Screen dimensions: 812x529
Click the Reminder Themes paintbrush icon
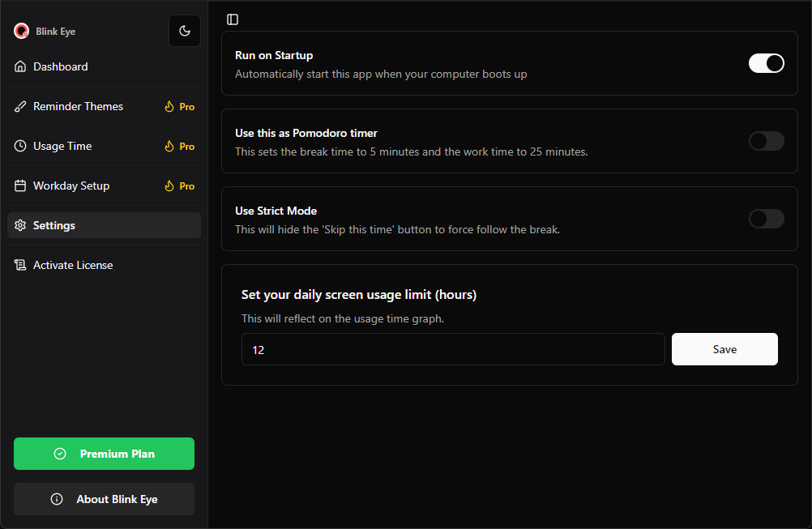point(20,106)
